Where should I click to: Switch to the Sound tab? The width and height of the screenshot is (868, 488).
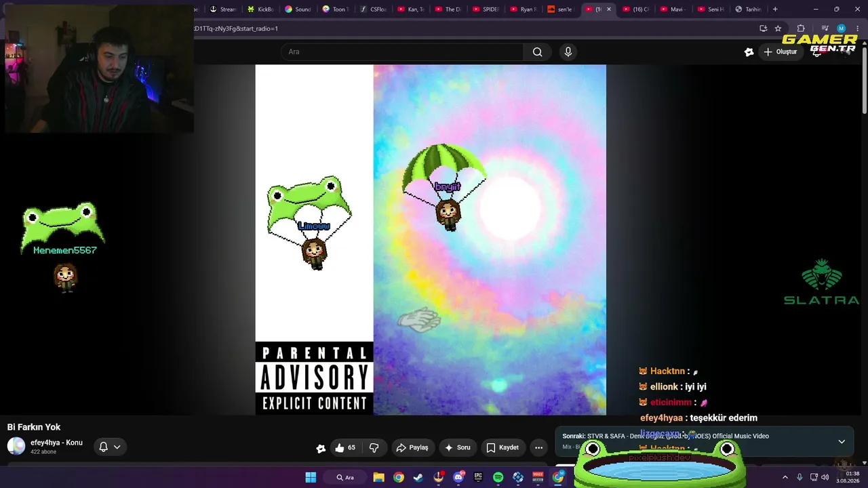[x=298, y=9]
